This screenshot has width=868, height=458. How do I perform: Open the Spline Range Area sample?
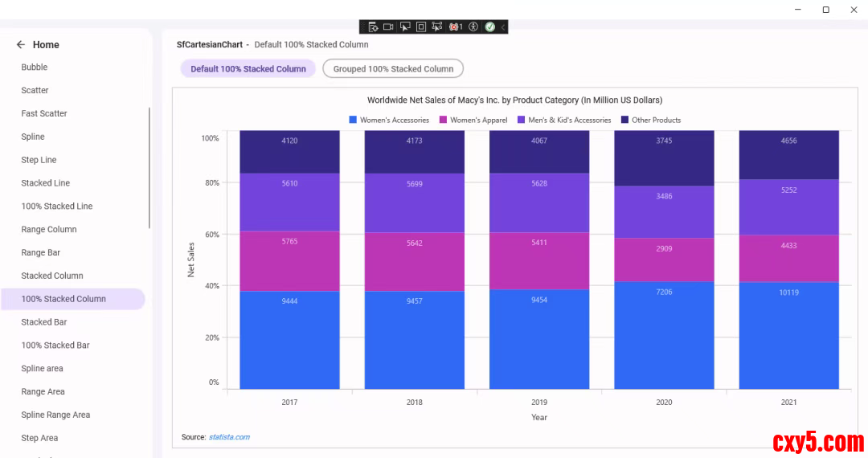click(55, 415)
